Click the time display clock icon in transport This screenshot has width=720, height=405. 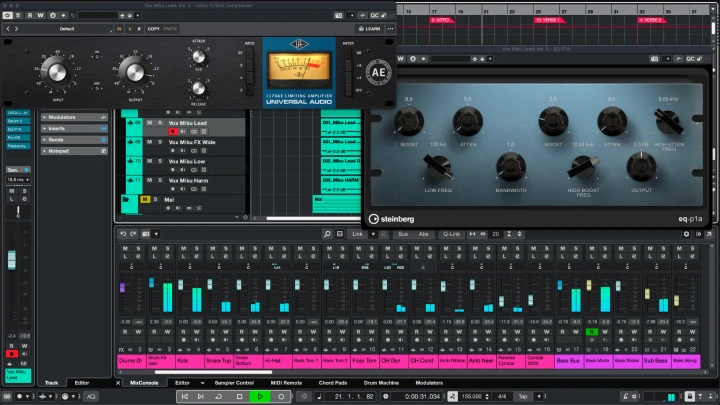pyautogui.click(x=386, y=396)
